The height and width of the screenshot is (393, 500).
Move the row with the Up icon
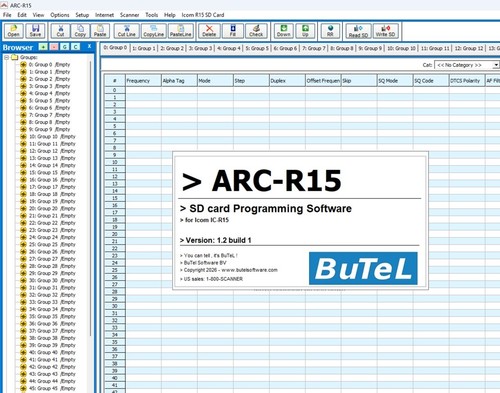(305, 31)
